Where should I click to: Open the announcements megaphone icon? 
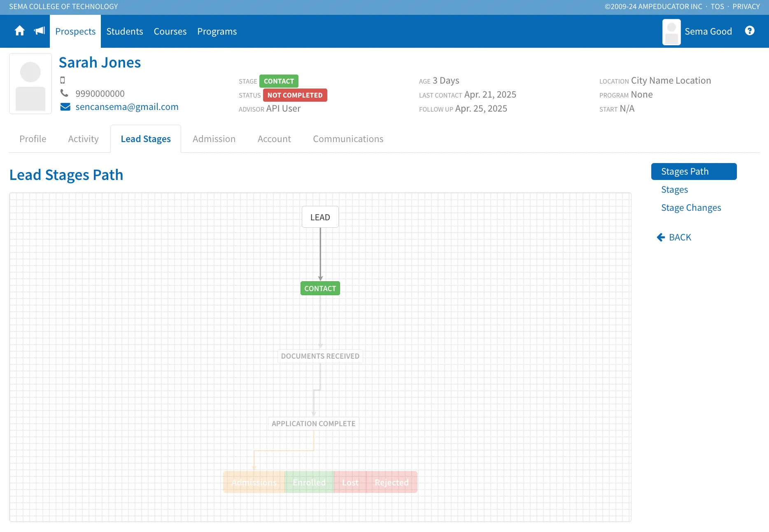tap(39, 31)
